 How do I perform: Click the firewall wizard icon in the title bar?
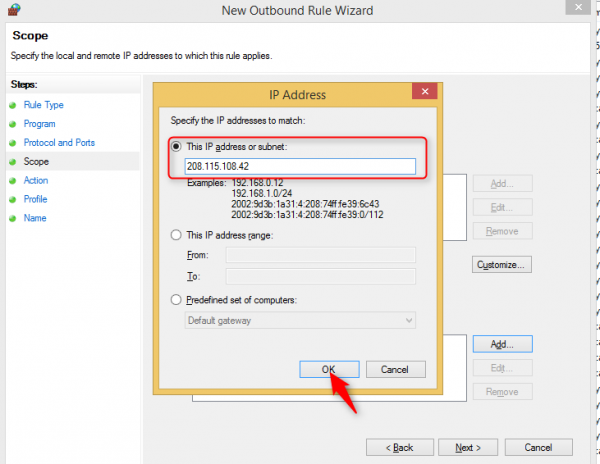coord(14,9)
